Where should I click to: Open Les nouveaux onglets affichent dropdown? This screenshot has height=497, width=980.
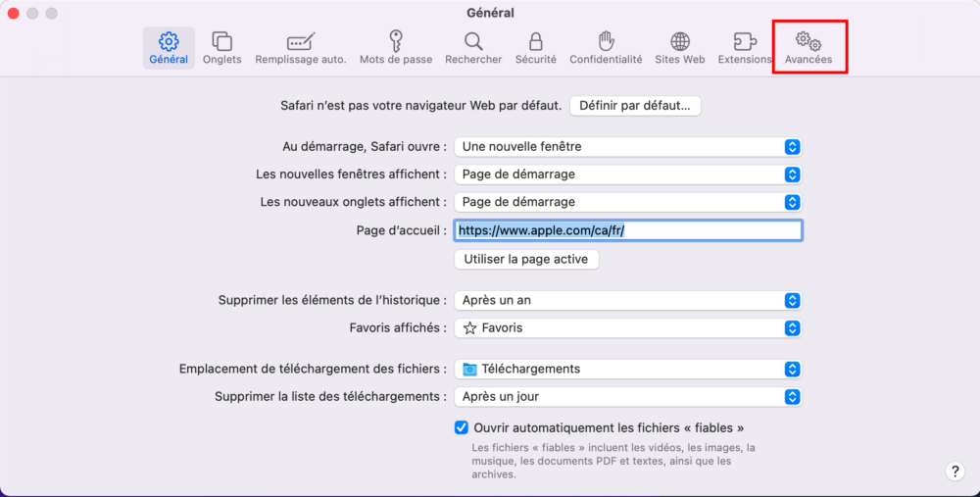[x=627, y=202]
